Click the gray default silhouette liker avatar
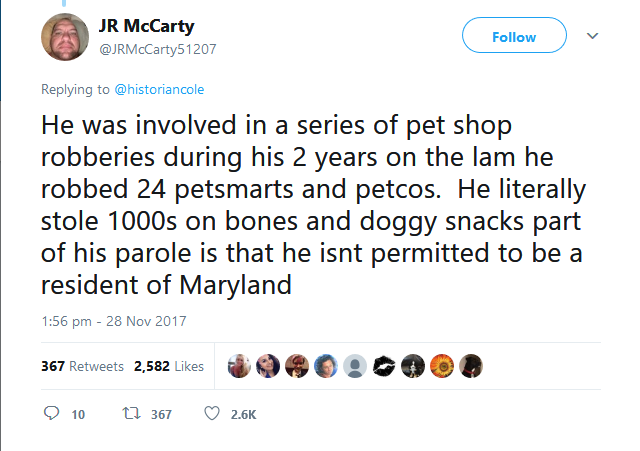Screen dimensions: 640x451 pos(355,366)
